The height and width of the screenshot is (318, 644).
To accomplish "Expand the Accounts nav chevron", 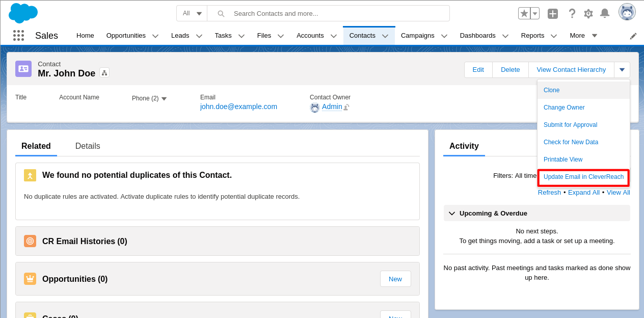I will (334, 36).
